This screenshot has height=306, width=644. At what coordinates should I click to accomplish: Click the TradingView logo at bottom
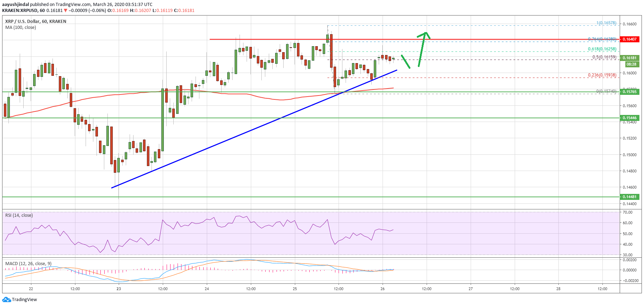19,300
